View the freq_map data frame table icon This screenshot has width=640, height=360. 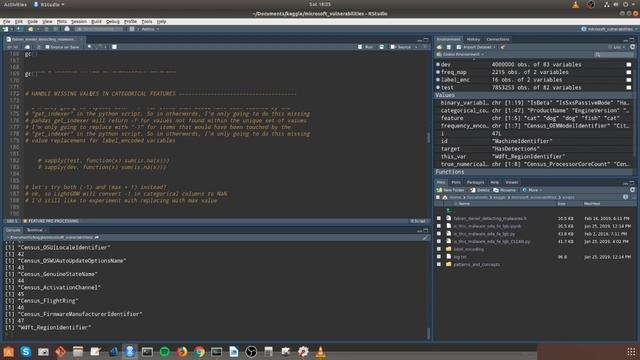pyautogui.click(x=629, y=72)
